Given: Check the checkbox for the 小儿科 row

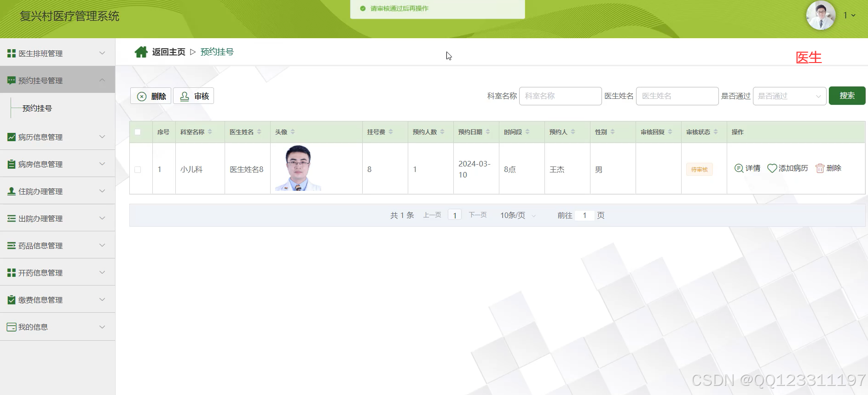Looking at the screenshot, I should tap(138, 170).
